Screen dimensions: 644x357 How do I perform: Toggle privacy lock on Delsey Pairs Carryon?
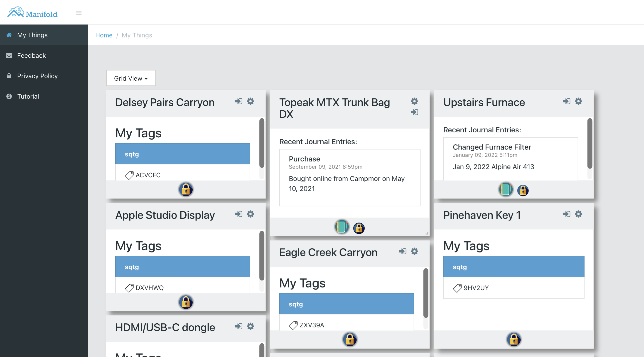[186, 190]
